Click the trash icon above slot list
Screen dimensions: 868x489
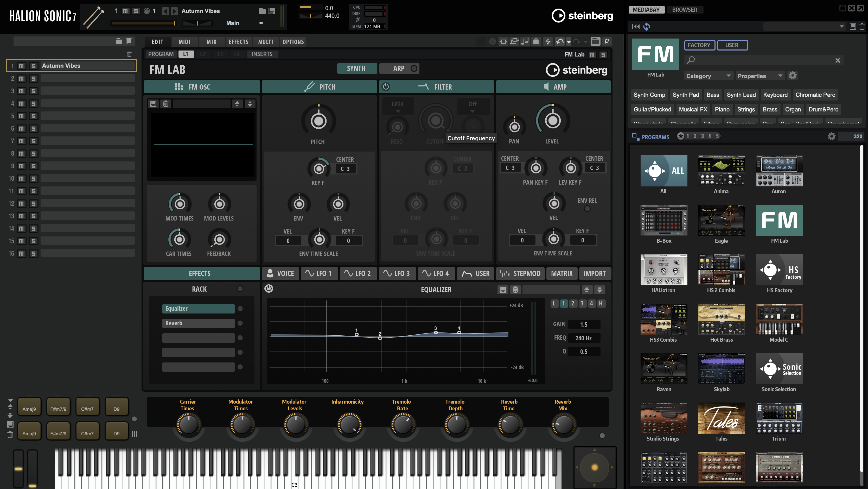point(129,54)
